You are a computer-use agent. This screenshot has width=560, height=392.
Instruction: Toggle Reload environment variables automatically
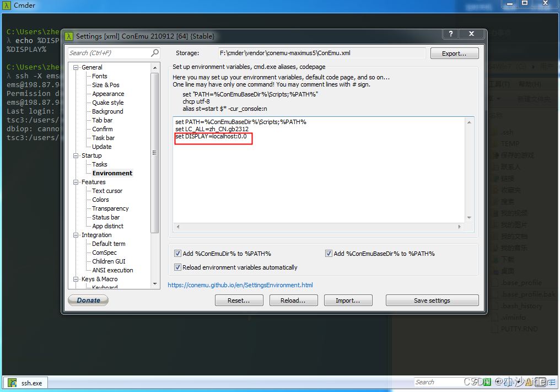(177, 267)
